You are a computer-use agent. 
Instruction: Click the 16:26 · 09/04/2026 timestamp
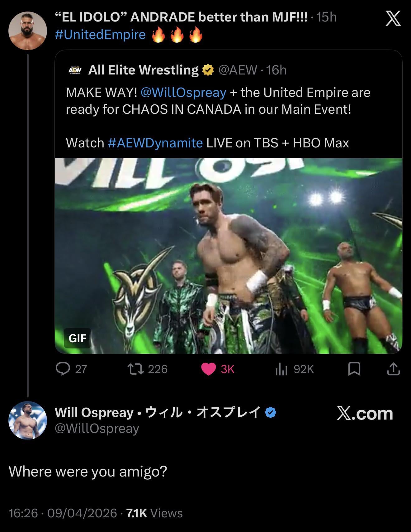pos(63,513)
